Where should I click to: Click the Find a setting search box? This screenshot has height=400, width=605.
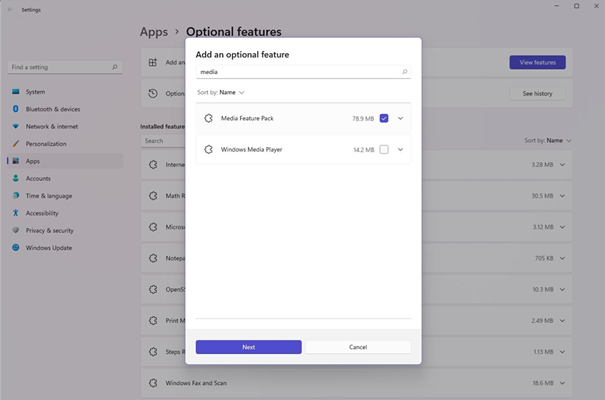coord(65,67)
